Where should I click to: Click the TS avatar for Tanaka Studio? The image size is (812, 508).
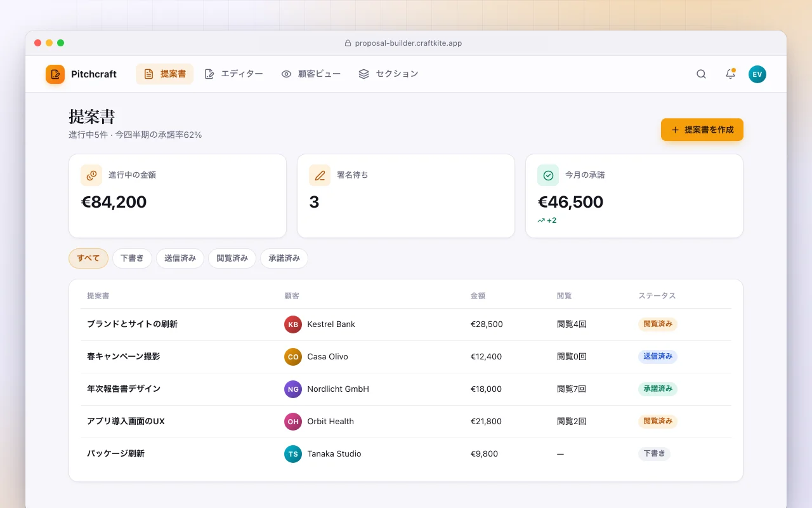(x=293, y=454)
